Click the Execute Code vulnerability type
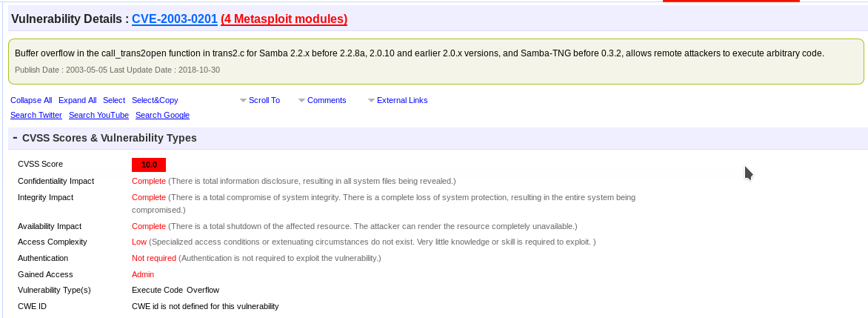 [x=157, y=290]
